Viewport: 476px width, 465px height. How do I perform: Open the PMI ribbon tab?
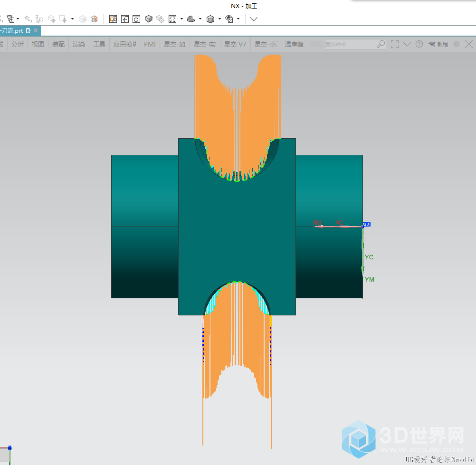tap(150, 44)
